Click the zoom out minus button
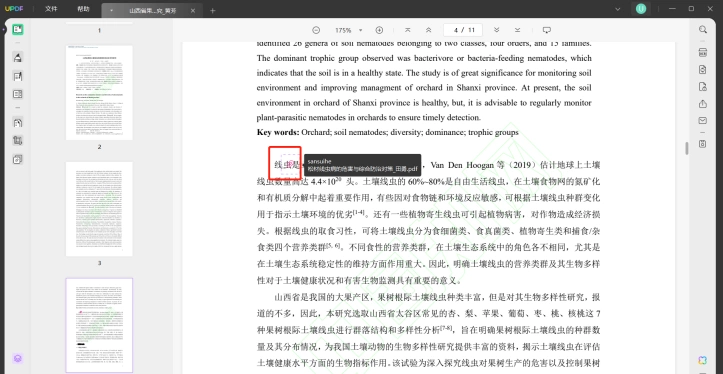The height and width of the screenshot is (374, 723). [316, 30]
